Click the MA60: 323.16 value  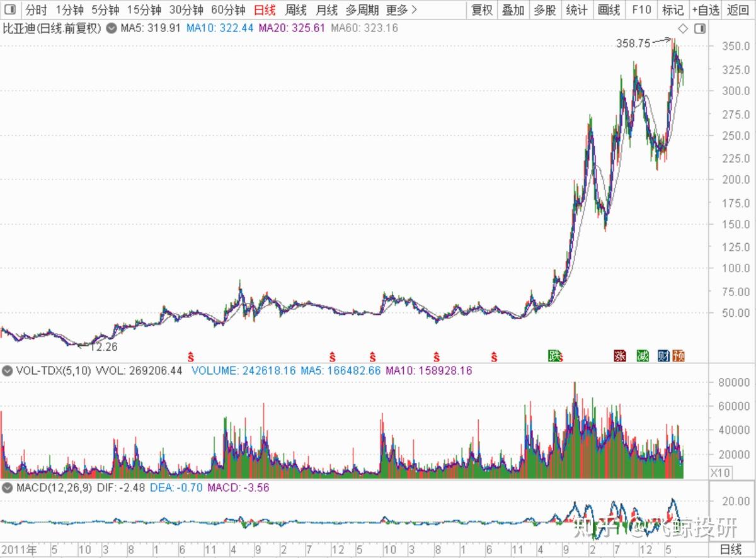[364, 28]
